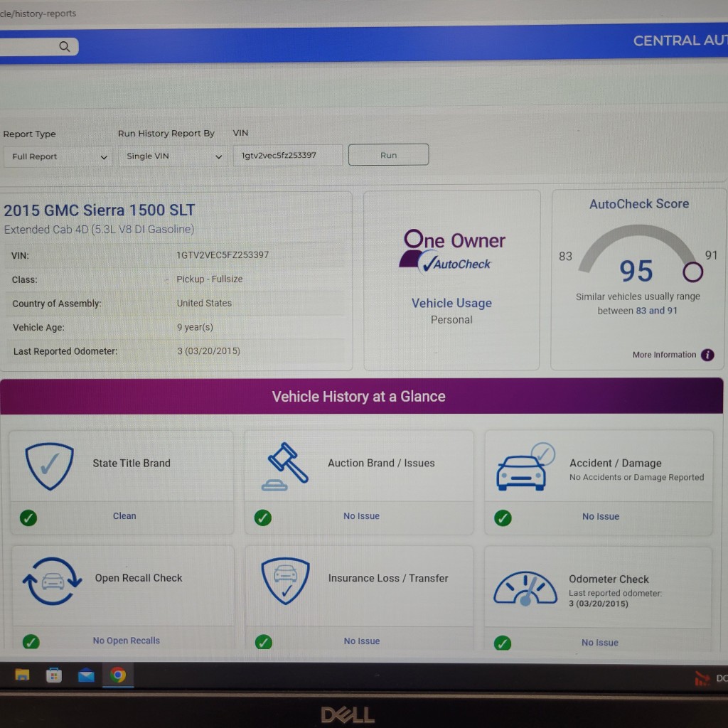Image resolution: width=728 pixels, height=728 pixels.
Task: Click green checkmark under Accident / Damage
Action: 503,518
